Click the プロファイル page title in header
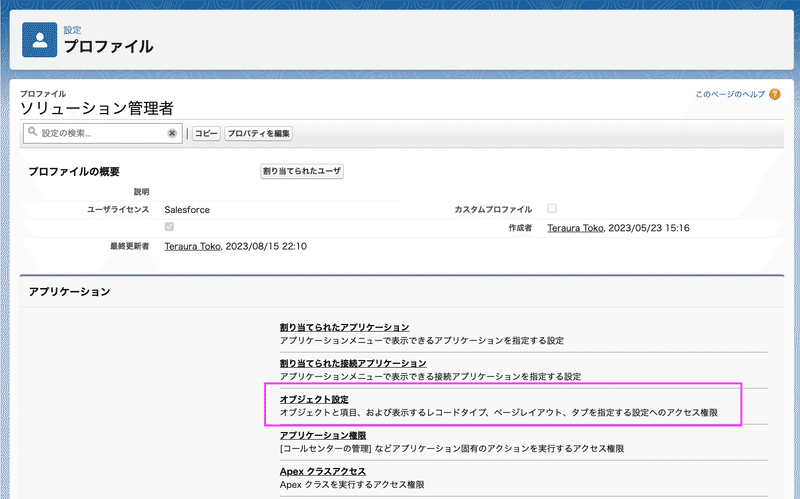 coord(108,46)
